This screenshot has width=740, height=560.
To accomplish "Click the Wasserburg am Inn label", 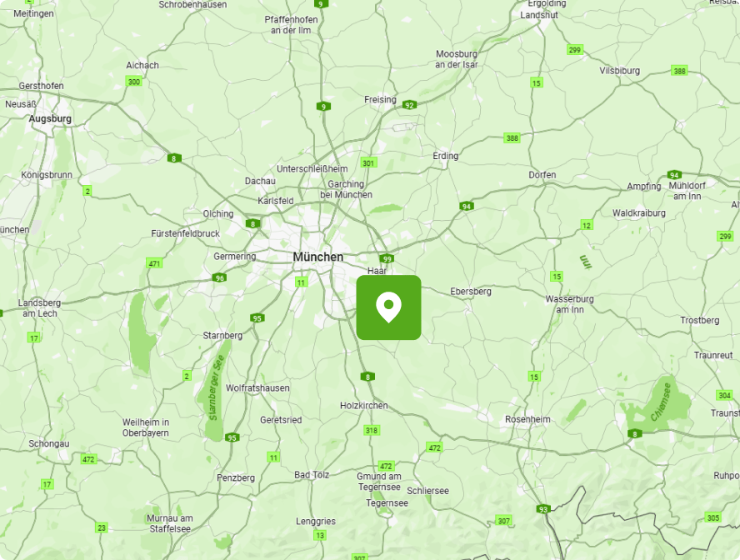I will [570, 304].
